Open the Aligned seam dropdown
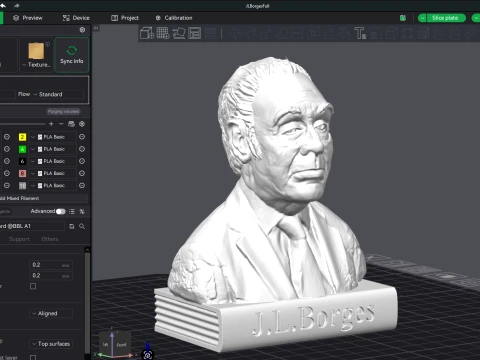Image resolution: width=480 pixels, height=360 pixels. pos(51,313)
